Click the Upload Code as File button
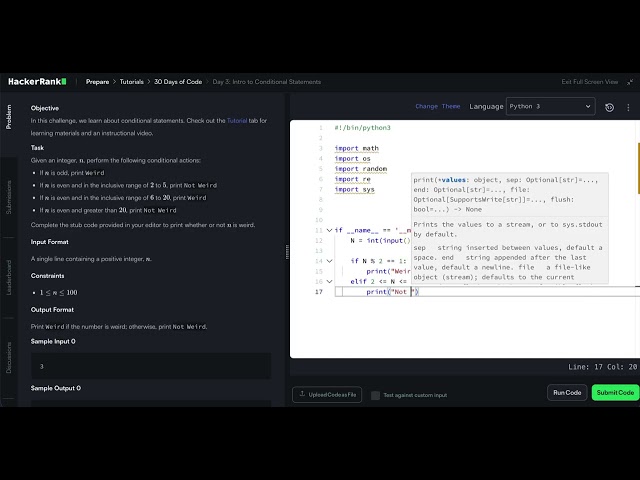Image resolution: width=640 pixels, height=480 pixels. (x=327, y=395)
